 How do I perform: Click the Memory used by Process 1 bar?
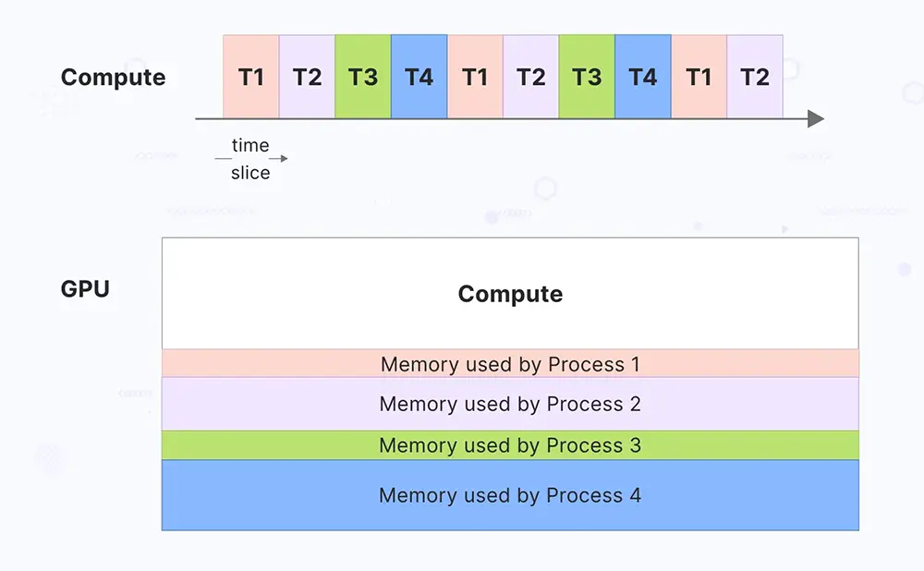[x=510, y=364]
